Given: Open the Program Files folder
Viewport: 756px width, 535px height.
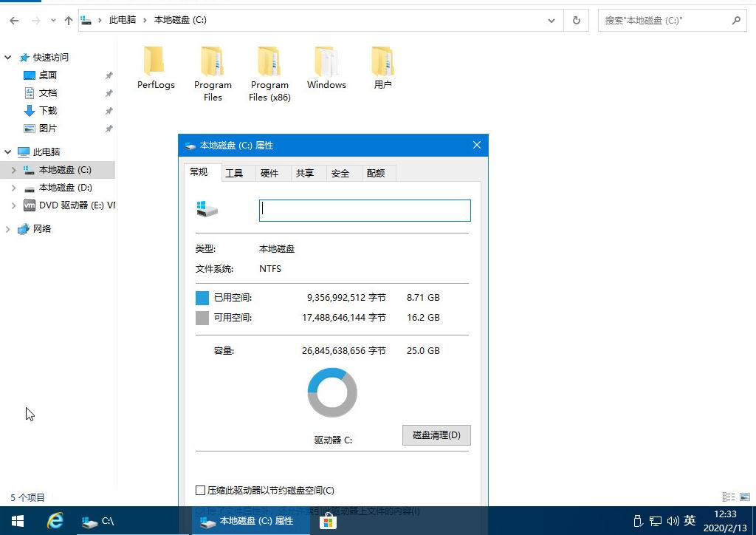Looking at the screenshot, I should [213, 75].
